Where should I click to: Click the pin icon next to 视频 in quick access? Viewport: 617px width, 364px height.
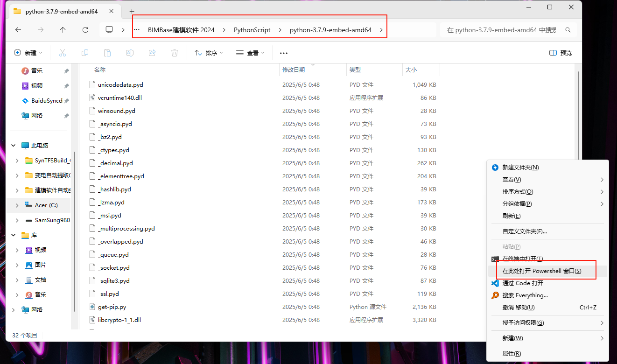point(67,86)
